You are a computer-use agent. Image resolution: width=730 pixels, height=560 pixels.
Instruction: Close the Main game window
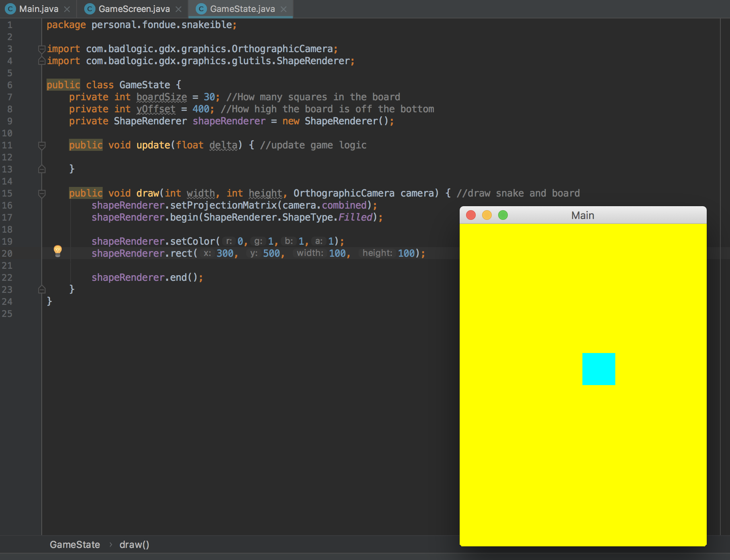point(471,215)
